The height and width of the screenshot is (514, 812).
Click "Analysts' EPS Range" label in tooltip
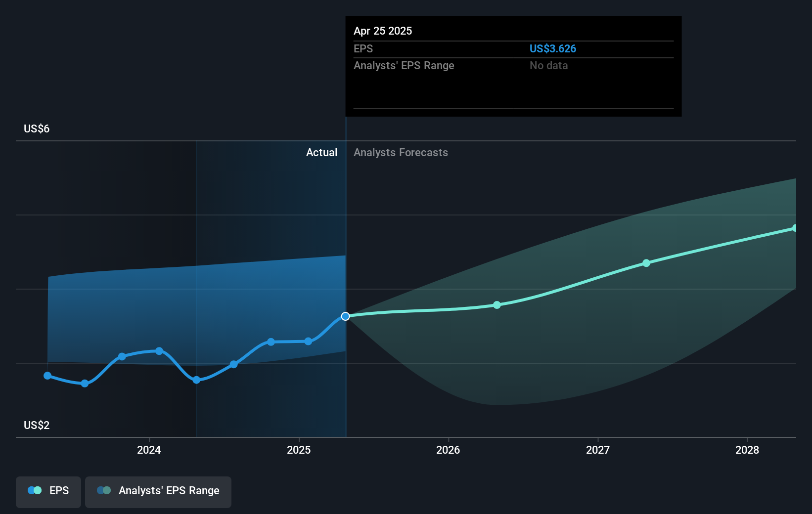[404, 66]
